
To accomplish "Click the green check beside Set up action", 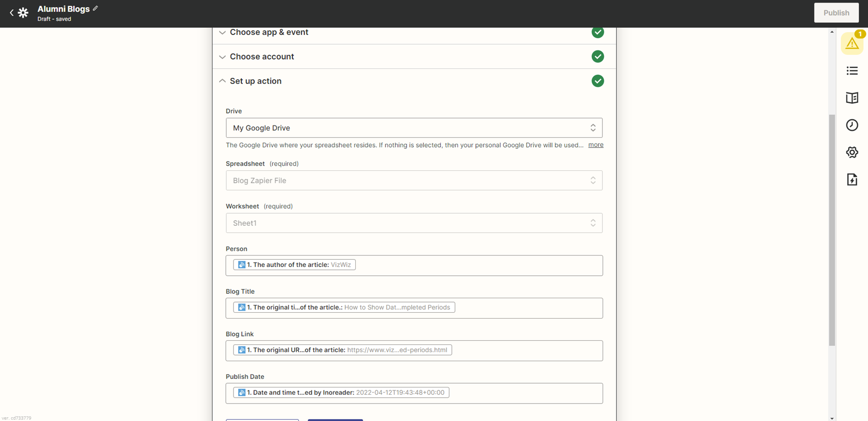I will pos(598,81).
